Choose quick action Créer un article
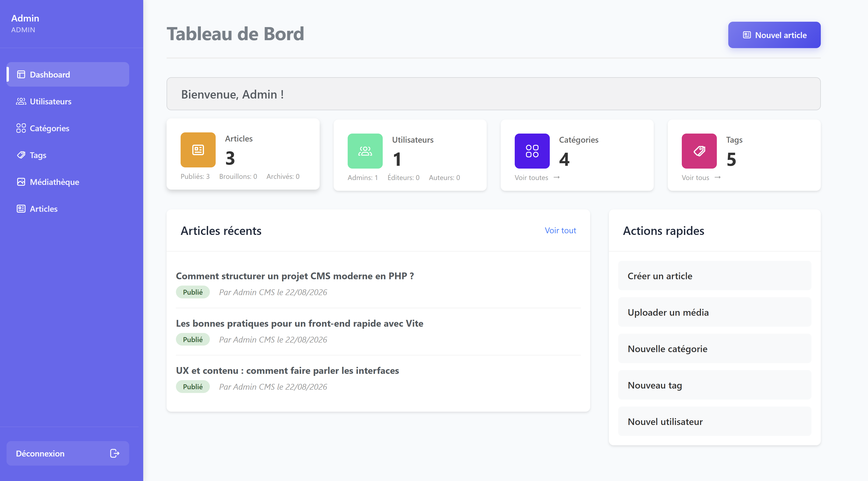Screen dimensions: 868x481 (x=715, y=276)
